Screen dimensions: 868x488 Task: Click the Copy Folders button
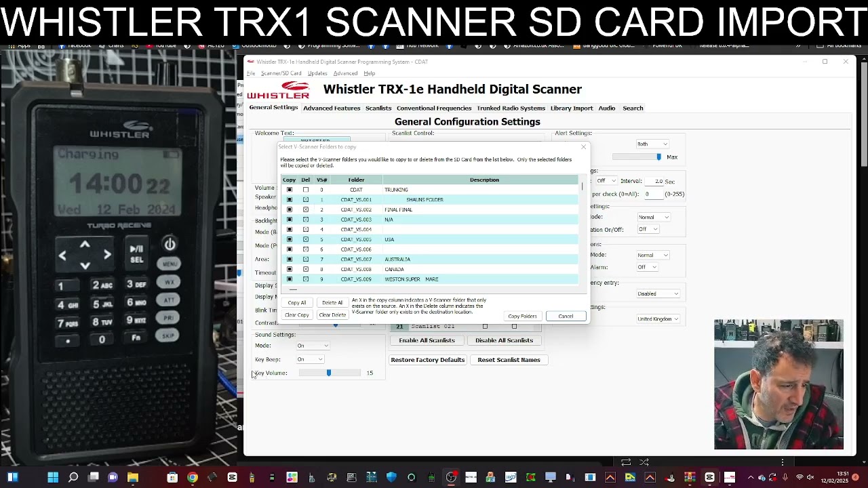pyautogui.click(x=522, y=316)
